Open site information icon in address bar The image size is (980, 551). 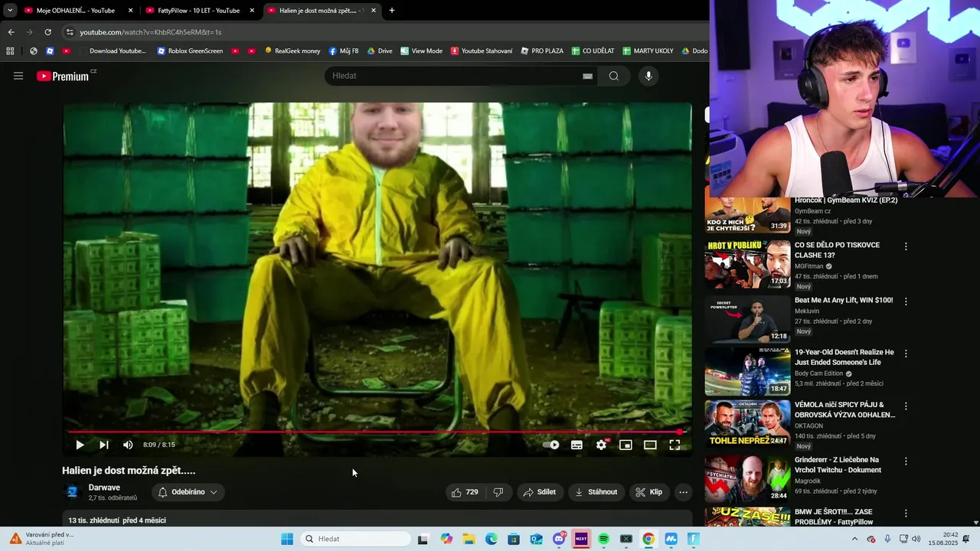(x=70, y=32)
